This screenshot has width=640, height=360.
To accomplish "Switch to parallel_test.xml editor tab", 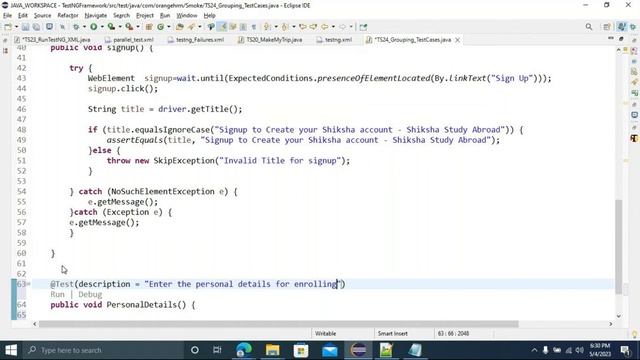I will 129,40.
